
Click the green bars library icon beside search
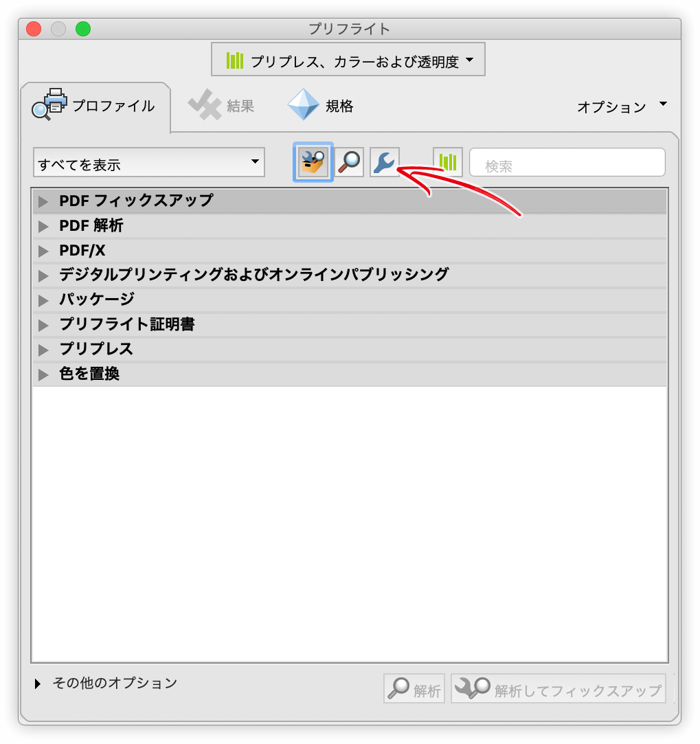tap(447, 162)
